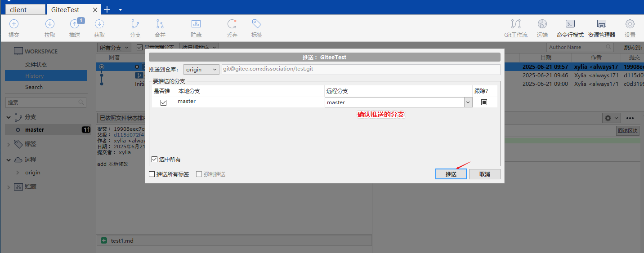This screenshot has width=644, height=253.
Task: Click the 推送 button to confirm push
Action: 451,174
